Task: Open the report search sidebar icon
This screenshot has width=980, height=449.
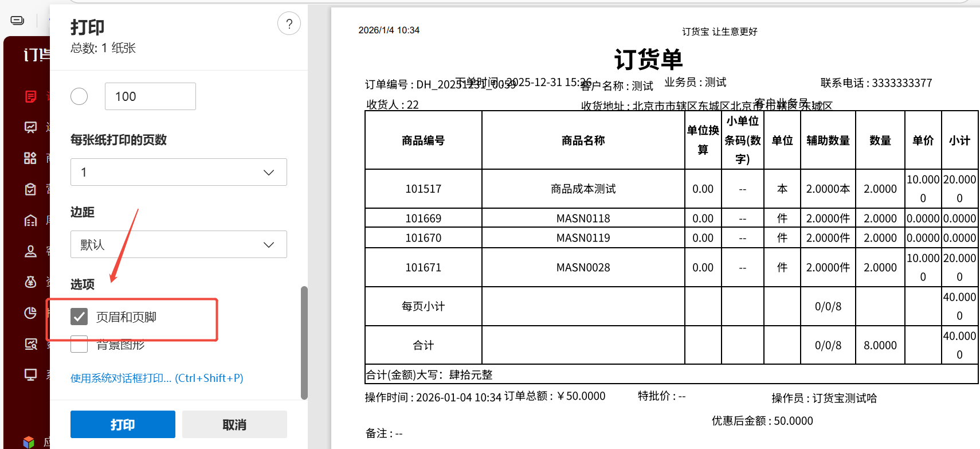Action: (x=31, y=344)
